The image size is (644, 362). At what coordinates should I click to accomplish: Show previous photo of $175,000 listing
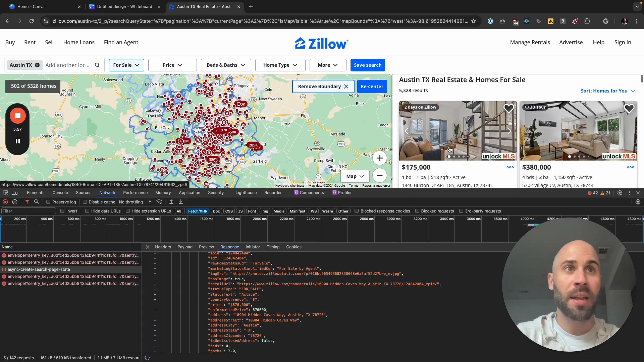[407, 131]
